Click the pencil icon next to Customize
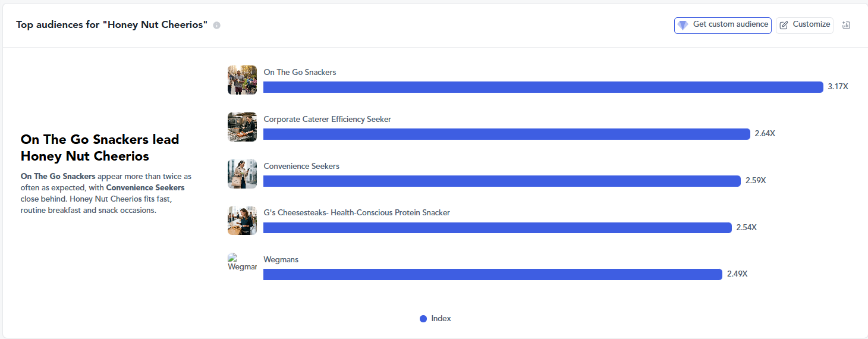The width and height of the screenshot is (868, 339). click(x=784, y=25)
